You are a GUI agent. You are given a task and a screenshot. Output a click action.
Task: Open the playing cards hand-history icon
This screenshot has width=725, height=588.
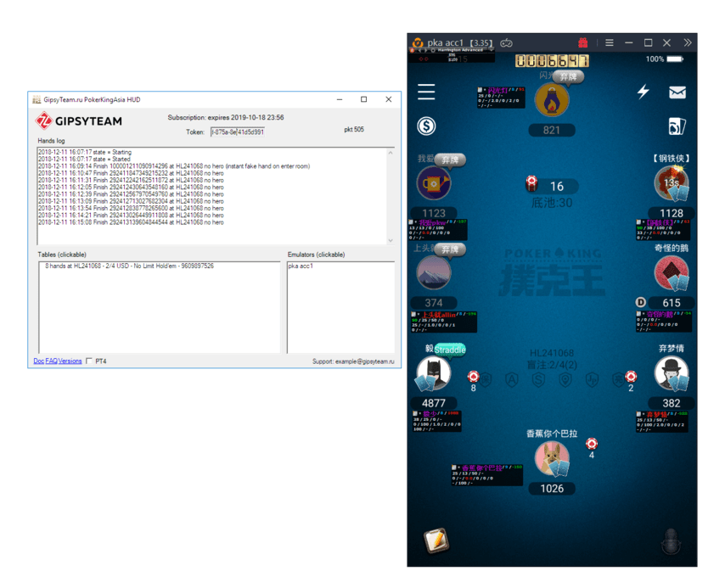point(677,126)
